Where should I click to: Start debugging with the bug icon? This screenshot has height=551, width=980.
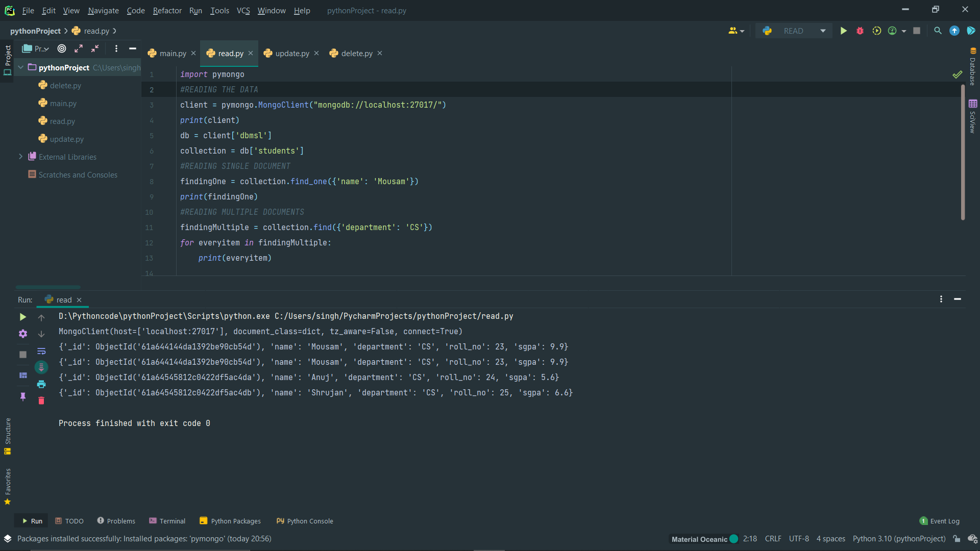click(x=860, y=31)
